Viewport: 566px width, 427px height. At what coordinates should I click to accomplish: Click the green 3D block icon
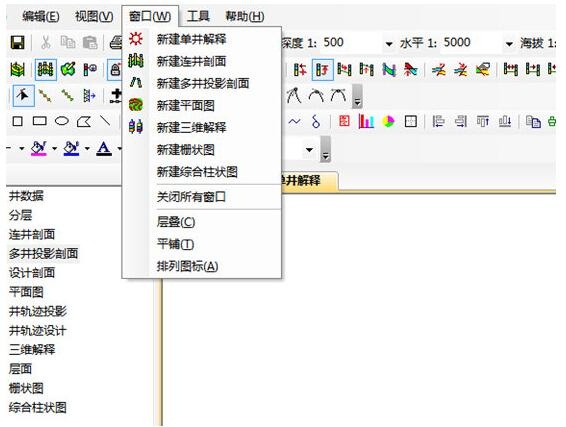tap(17, 69)
